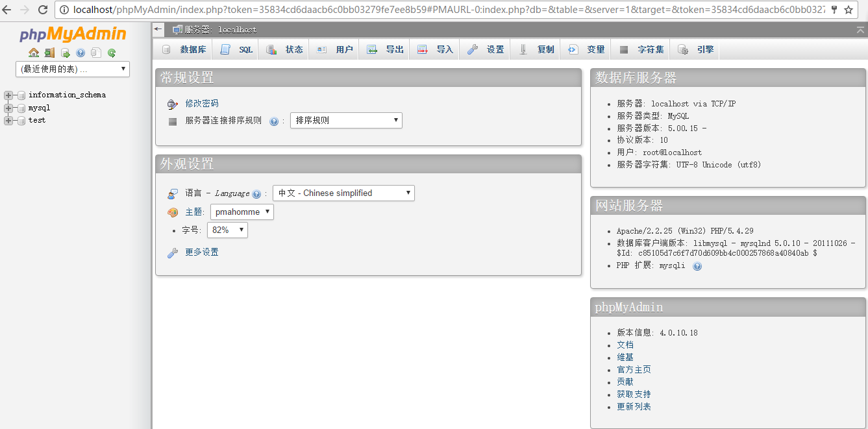Click the key icon in the address bar

point(834,10)
